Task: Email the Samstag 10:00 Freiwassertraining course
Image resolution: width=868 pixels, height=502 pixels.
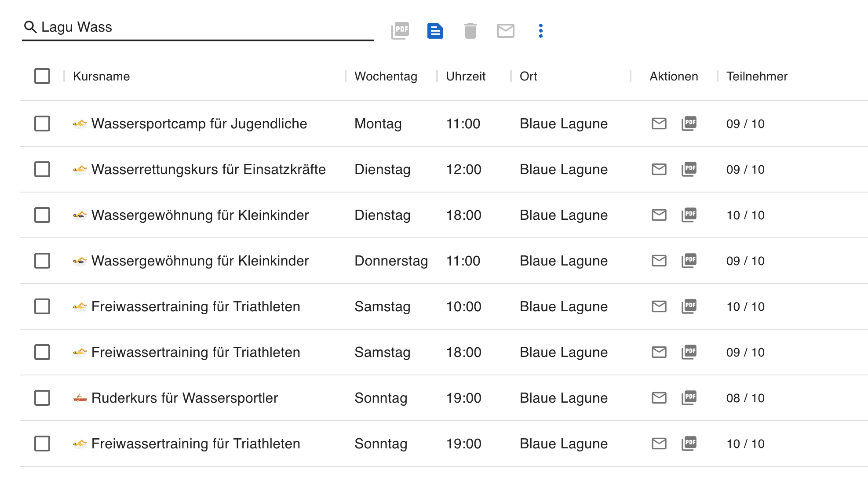Action: [x=659, y=306]
